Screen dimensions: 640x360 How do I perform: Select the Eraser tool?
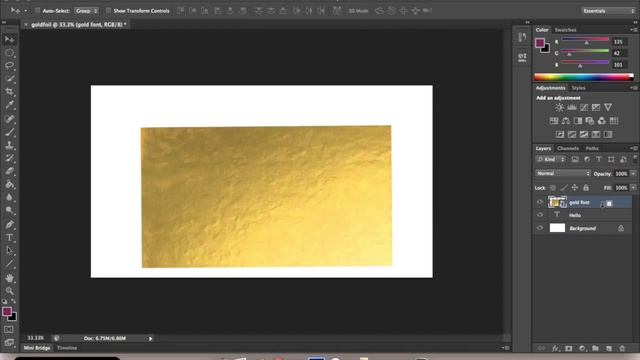click(10, 171)
